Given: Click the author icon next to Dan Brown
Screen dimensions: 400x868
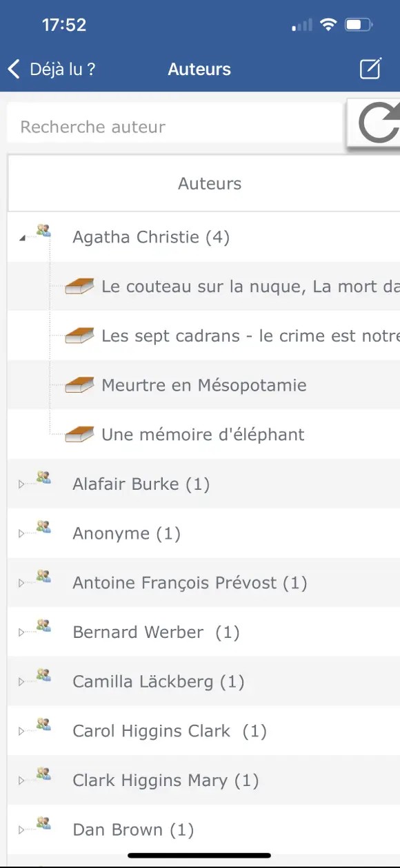Looking at the screenshot, I should tap(44, 823).
